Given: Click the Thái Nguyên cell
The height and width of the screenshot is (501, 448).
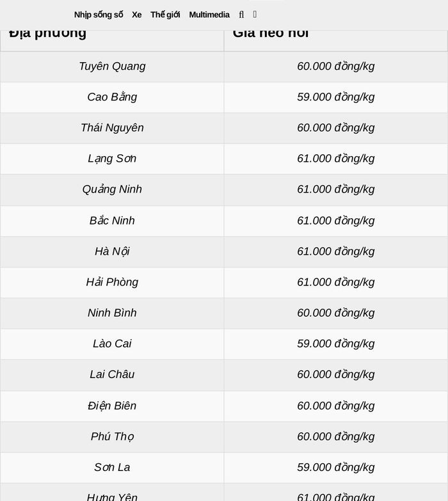Looking at the screenshot, I should coord(112,128).
